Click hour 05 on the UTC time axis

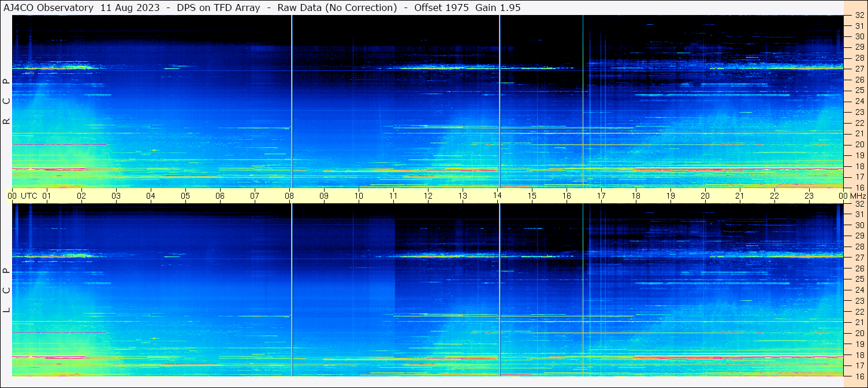[185, 196]
